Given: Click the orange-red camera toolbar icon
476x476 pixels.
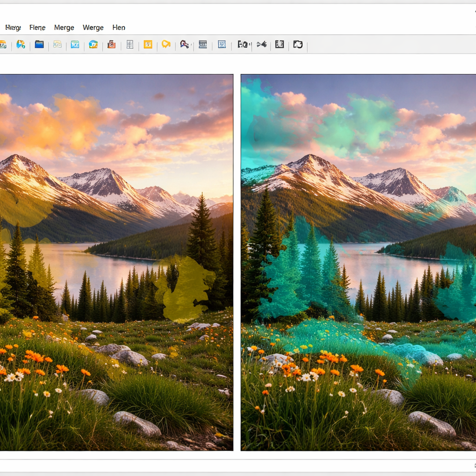Looking at the screenshot, I should click(111, 45).
